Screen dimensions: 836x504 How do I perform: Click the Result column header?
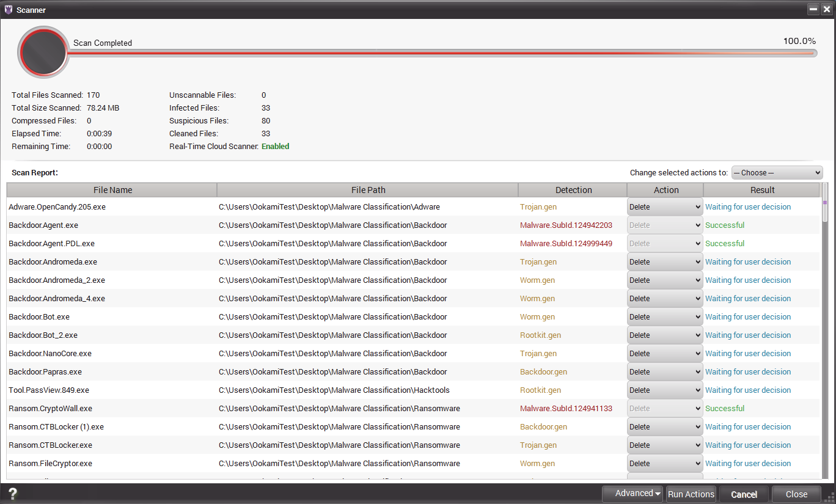761,190
